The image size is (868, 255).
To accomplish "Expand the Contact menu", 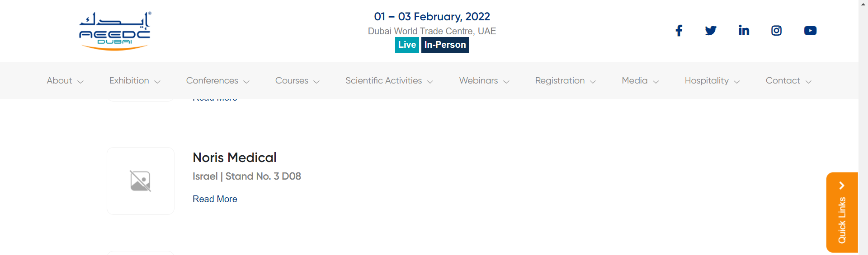I will 788,81.
